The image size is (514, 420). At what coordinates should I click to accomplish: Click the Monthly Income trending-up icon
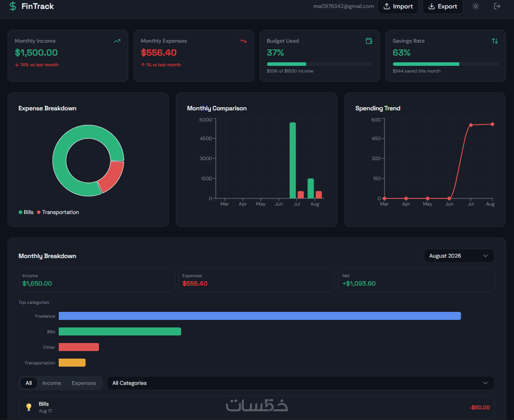(x=117, y=41)
